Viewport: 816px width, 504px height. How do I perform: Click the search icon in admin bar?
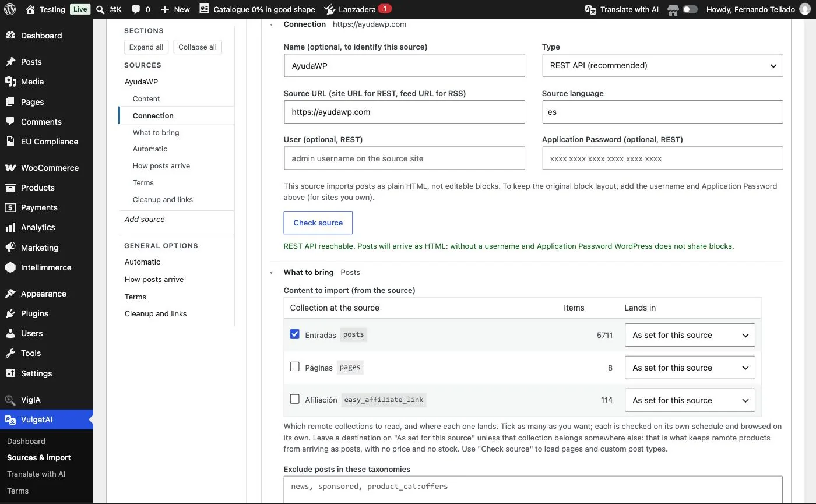pos(100,9)
